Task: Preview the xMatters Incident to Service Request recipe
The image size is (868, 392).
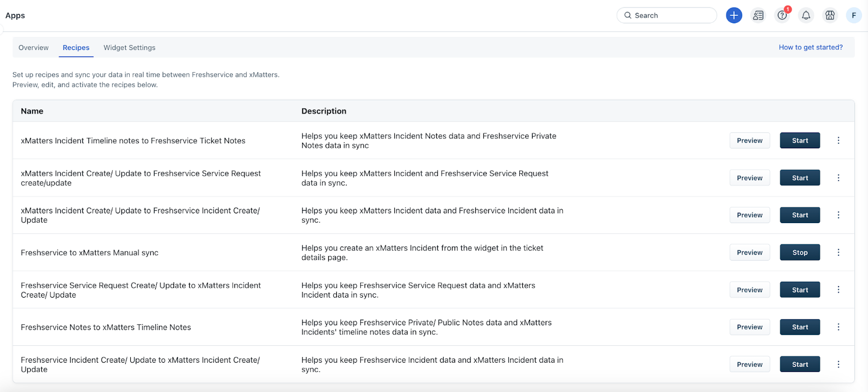Action: [x=750, y=178]
